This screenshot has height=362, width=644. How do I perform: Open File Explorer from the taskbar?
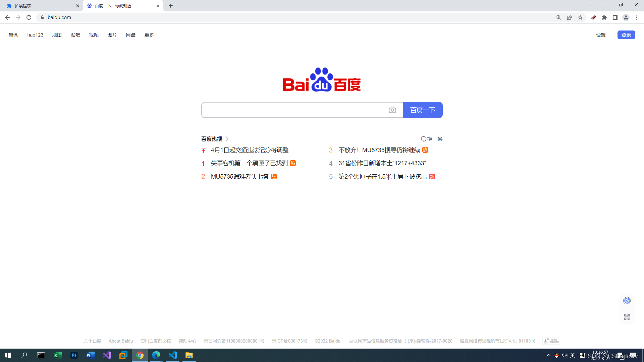point(189,355)
